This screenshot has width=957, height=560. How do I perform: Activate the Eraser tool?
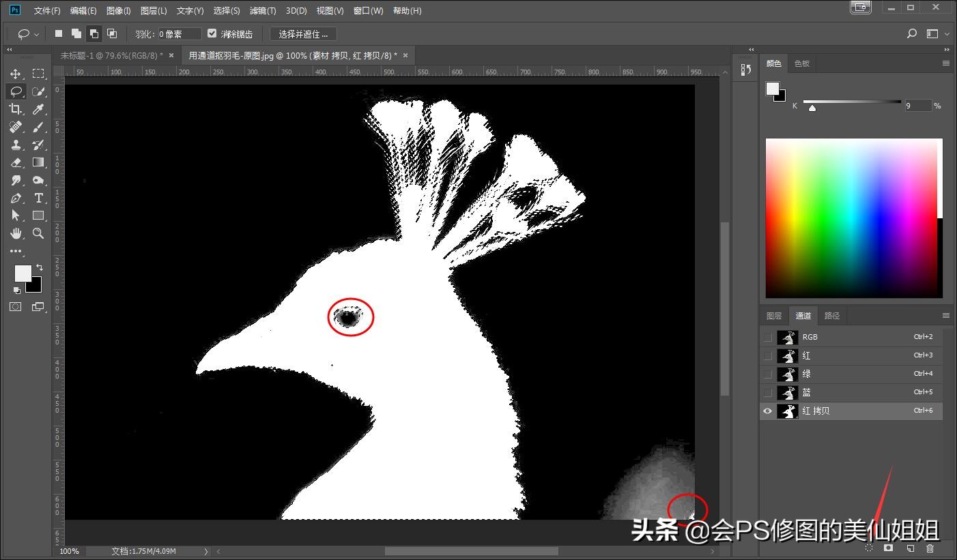[x=15, y=162]
